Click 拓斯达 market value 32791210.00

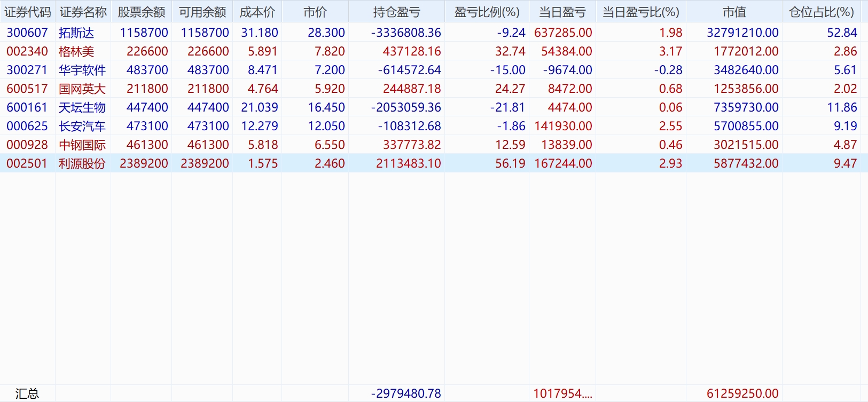[x=742, y=33]
